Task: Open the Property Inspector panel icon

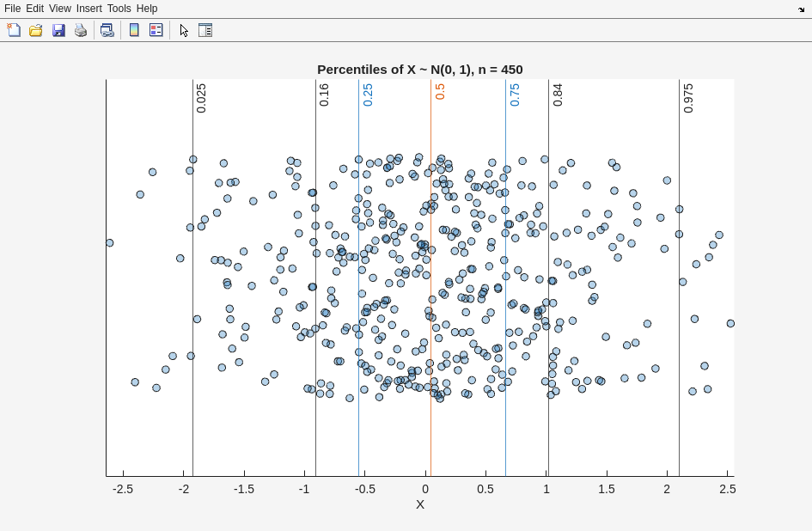Action: pos(205,30)
